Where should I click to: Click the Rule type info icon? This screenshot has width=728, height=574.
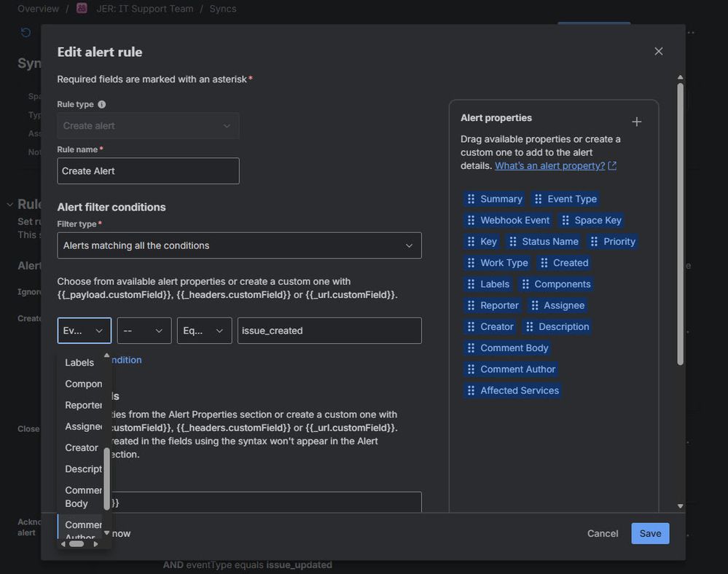[x=102, y=104]
